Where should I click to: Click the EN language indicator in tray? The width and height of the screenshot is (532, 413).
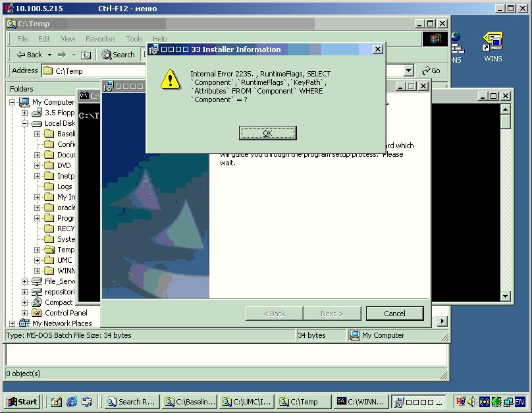(x=519, y=402)
